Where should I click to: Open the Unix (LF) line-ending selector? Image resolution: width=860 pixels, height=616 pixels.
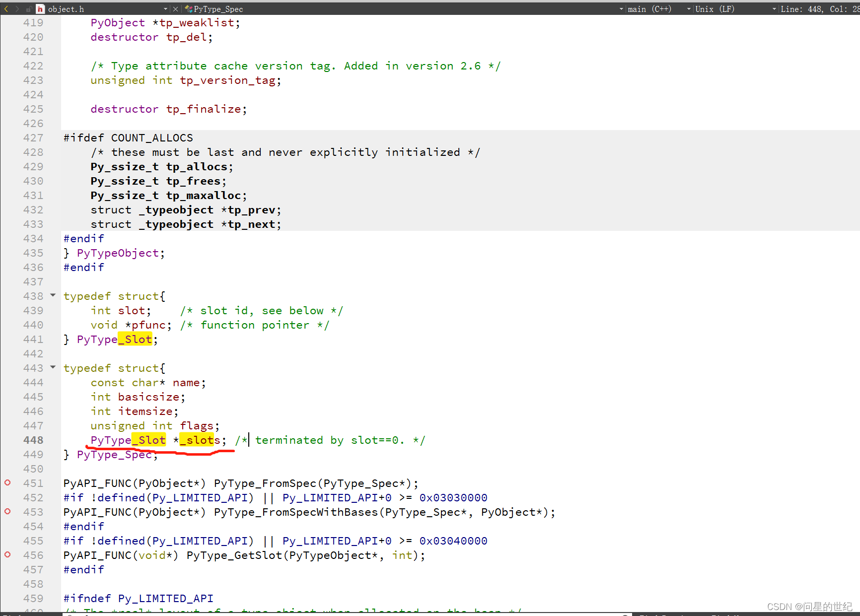tap(715, 8)
